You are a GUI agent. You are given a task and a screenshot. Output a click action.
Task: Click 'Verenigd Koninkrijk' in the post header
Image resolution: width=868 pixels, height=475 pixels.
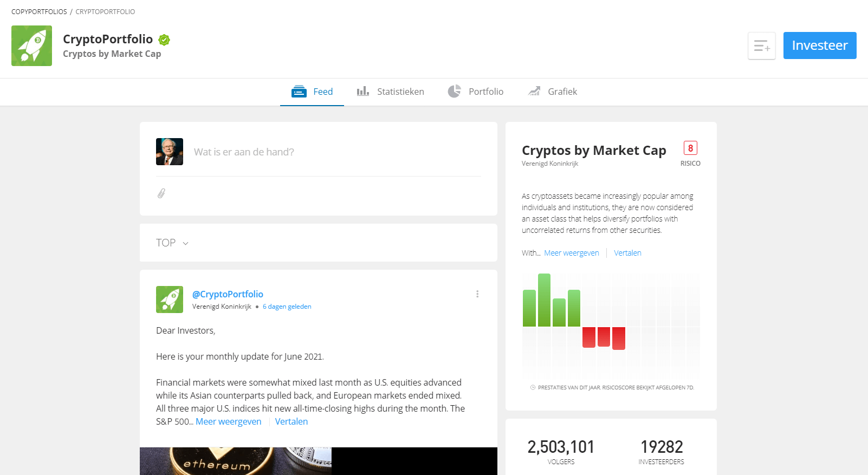222,307
